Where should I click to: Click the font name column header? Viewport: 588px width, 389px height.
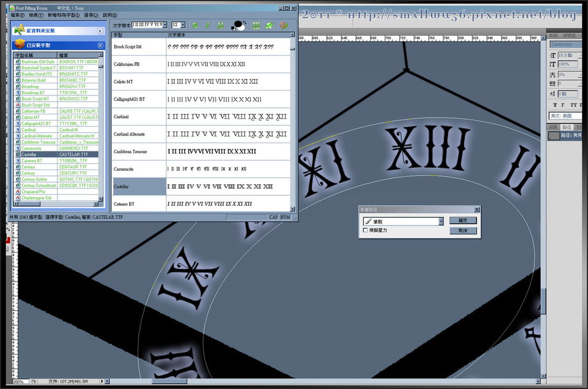click(35, 56)
